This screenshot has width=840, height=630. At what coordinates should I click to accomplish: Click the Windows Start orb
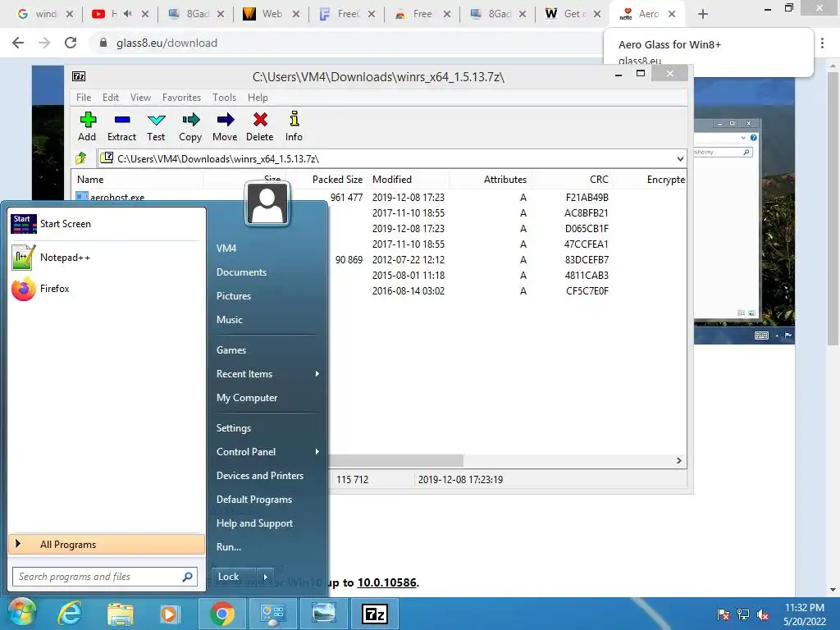coord(22,613)
